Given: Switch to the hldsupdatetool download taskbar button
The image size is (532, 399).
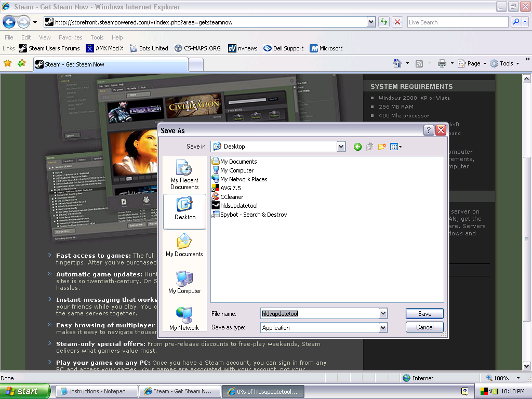Looking at the screenshot, I should (x=263, y=391).
